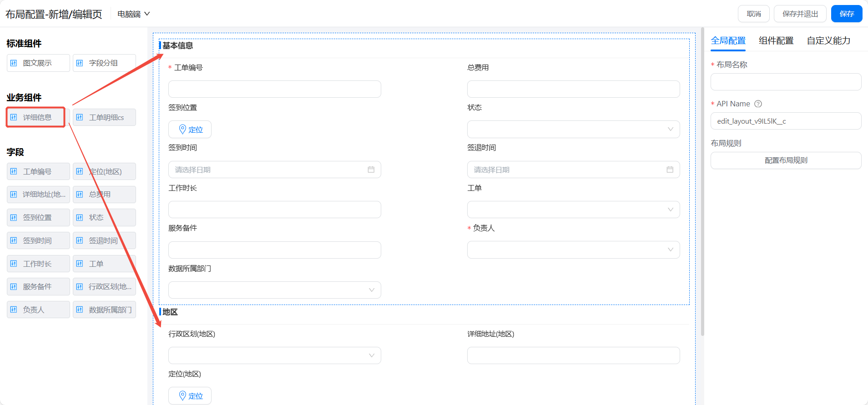The image size is (868, 405).
Task: Click the icon beside 详细地址(地... field chip
Action: point(14,195)
